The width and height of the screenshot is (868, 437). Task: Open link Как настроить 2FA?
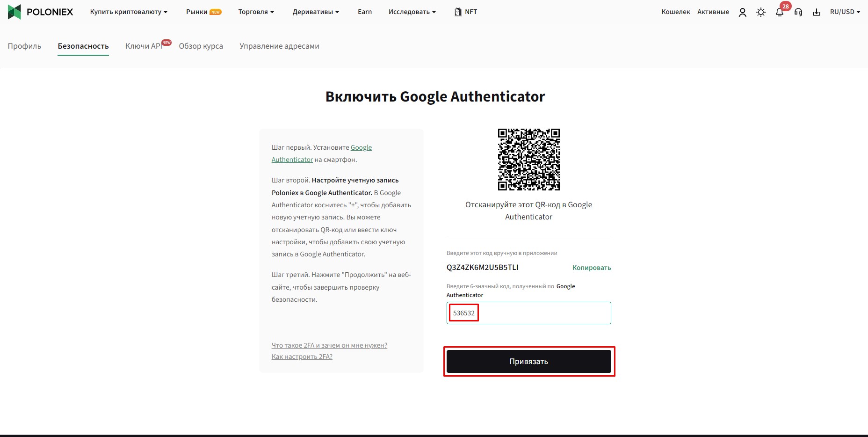[302, 357]
